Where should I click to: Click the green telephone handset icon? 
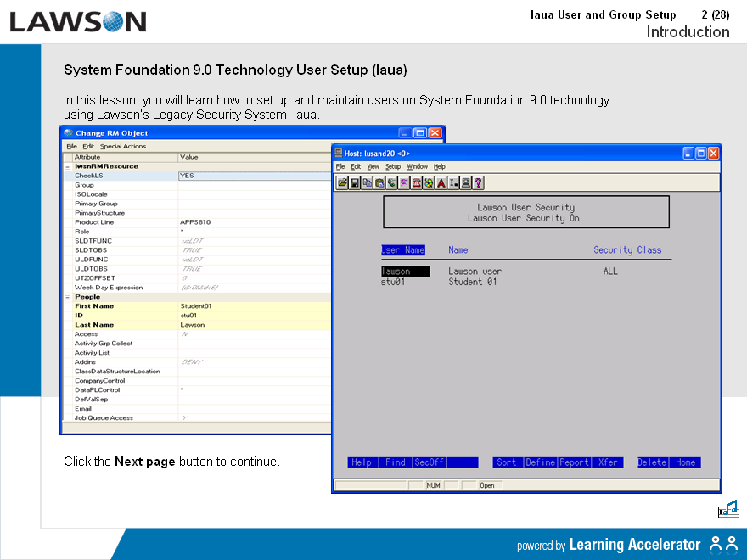click(391, 183)
